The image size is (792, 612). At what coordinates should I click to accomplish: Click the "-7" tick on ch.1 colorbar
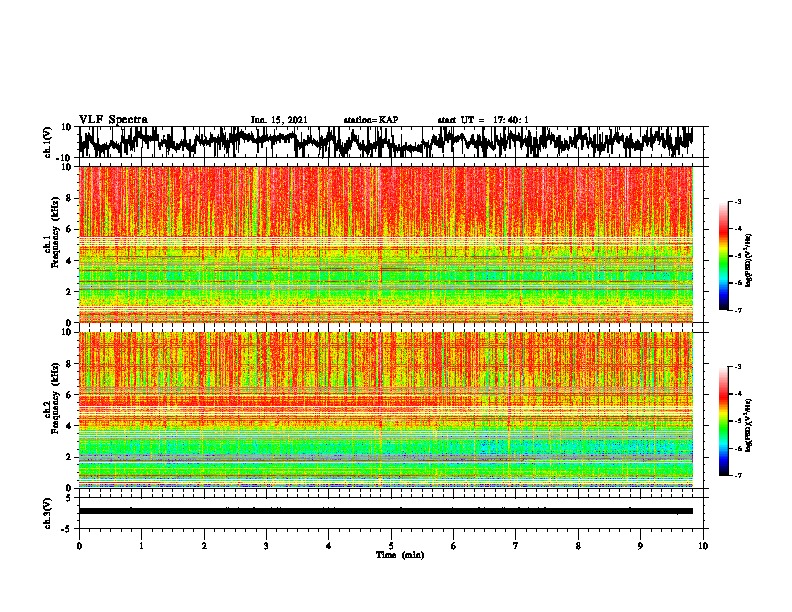pos(737,310)
